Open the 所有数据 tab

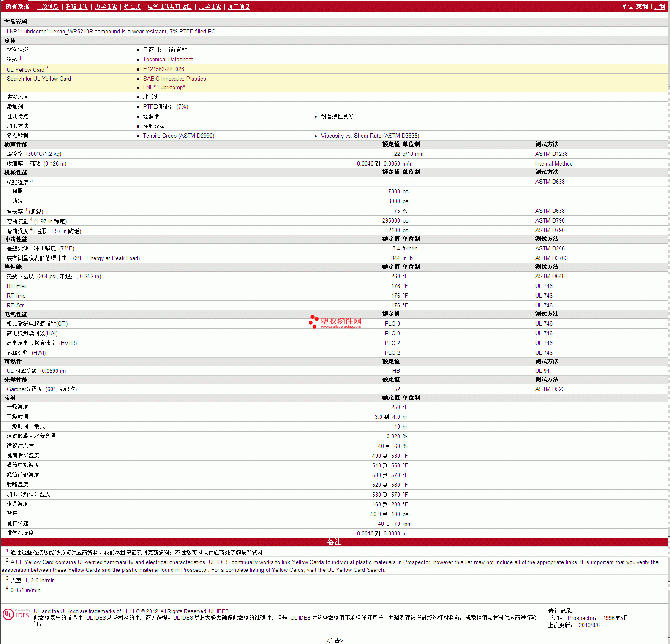(17, 6)
